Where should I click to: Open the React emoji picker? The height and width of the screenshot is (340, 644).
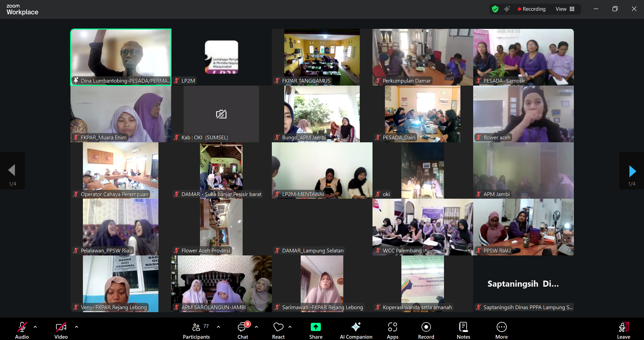point(278,327)
